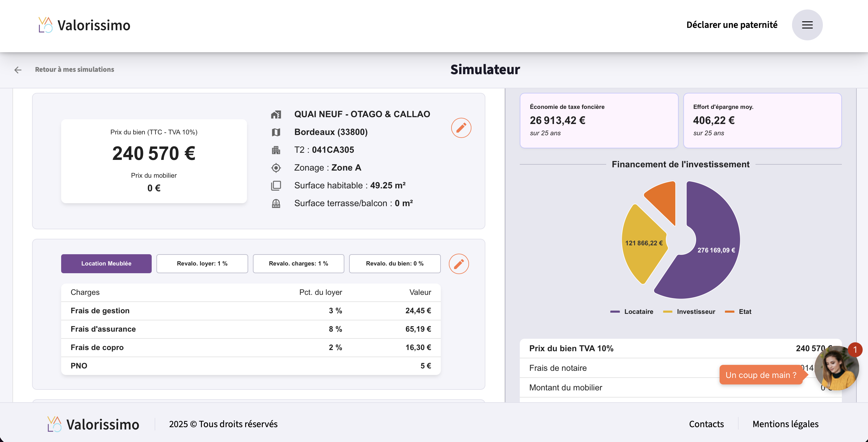Click the map icon beside Bordeaux

pos(276,132)
